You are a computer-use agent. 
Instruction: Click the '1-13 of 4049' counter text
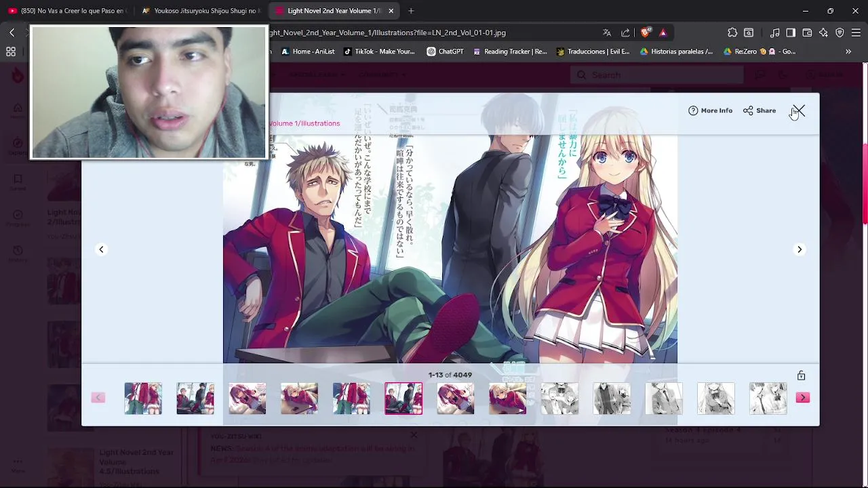[x=450, y=375]
